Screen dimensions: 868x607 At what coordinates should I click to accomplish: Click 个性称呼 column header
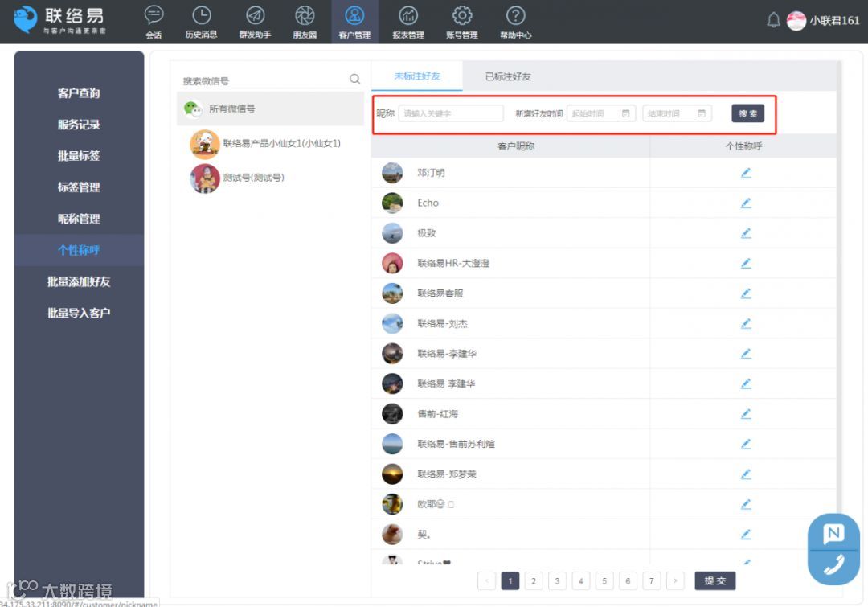743,146
